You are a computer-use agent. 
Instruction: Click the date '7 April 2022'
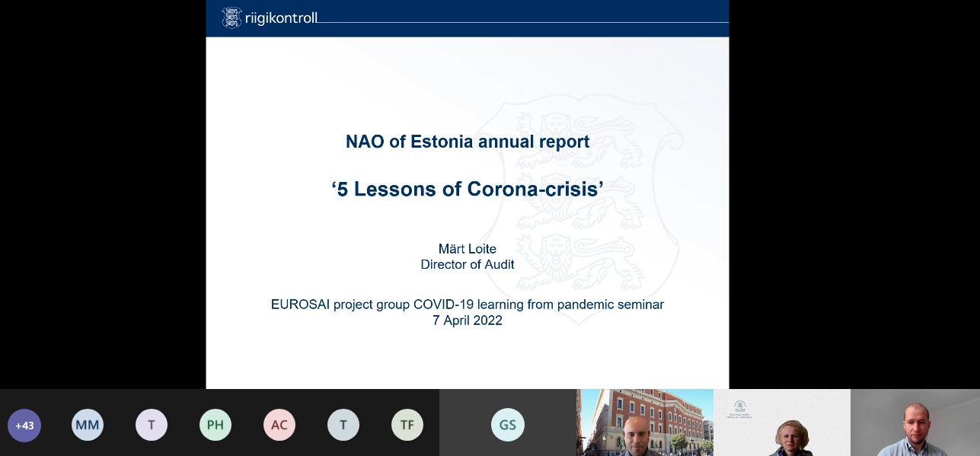pos(468,320)
